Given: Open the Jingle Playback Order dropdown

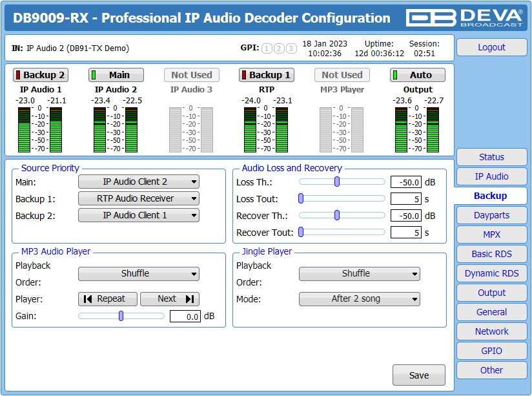Looking at the screenshot, I should 360,274.
